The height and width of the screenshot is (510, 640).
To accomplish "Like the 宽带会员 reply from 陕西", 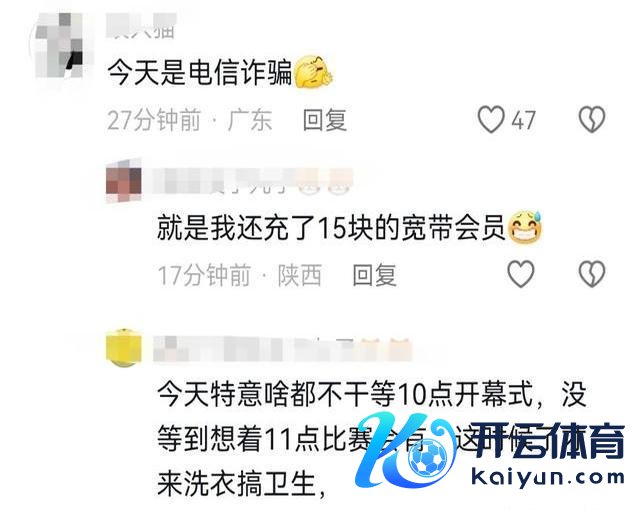I will 520,274.
